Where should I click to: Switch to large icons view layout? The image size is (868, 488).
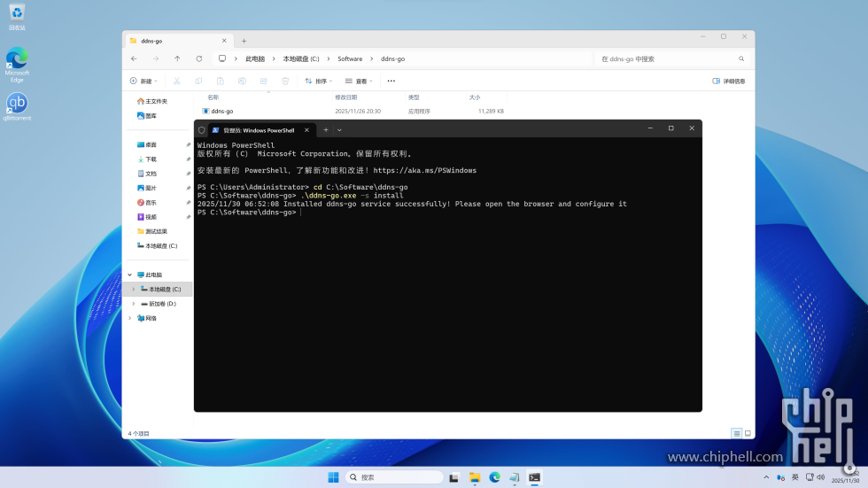[748, 433]
